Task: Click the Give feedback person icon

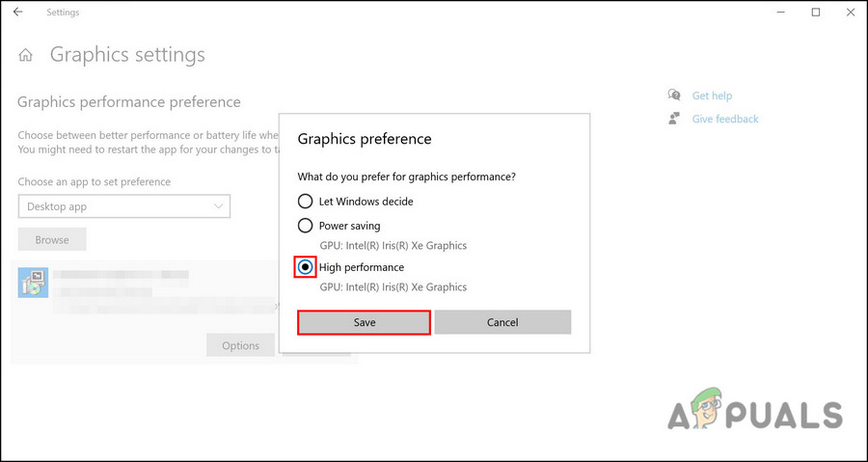Action: 674,119
